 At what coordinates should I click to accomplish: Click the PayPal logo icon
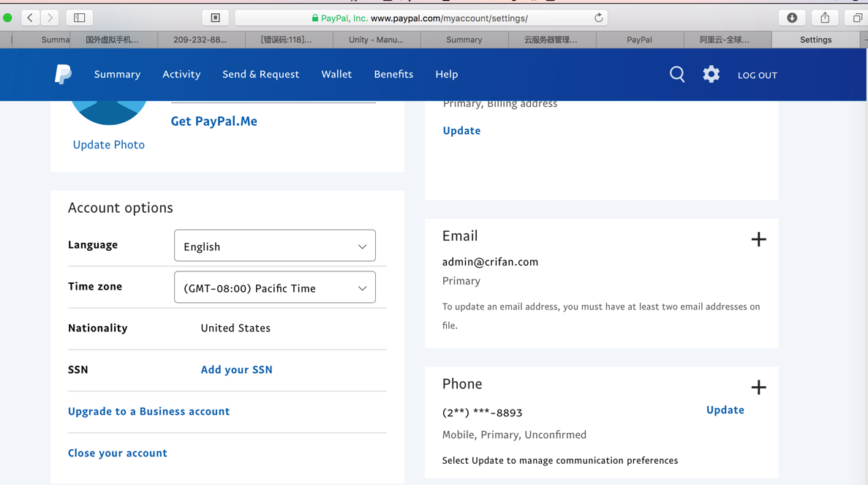64,74
